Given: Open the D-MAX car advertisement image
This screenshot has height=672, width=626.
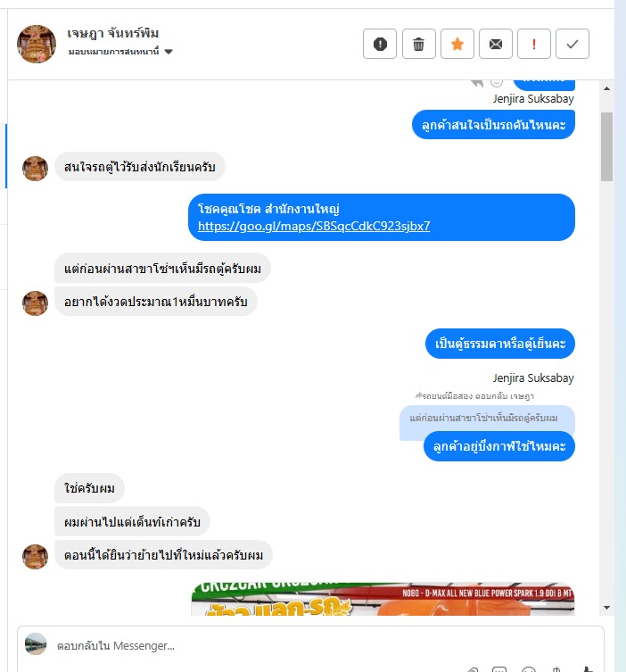Looking at the screenshot, I should [383, 599].
